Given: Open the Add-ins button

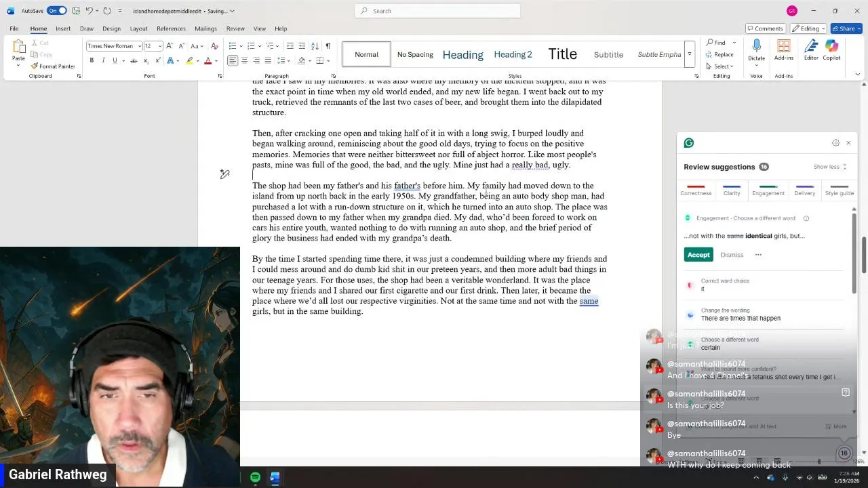Looking at the screenshot, I should (783, 49).
